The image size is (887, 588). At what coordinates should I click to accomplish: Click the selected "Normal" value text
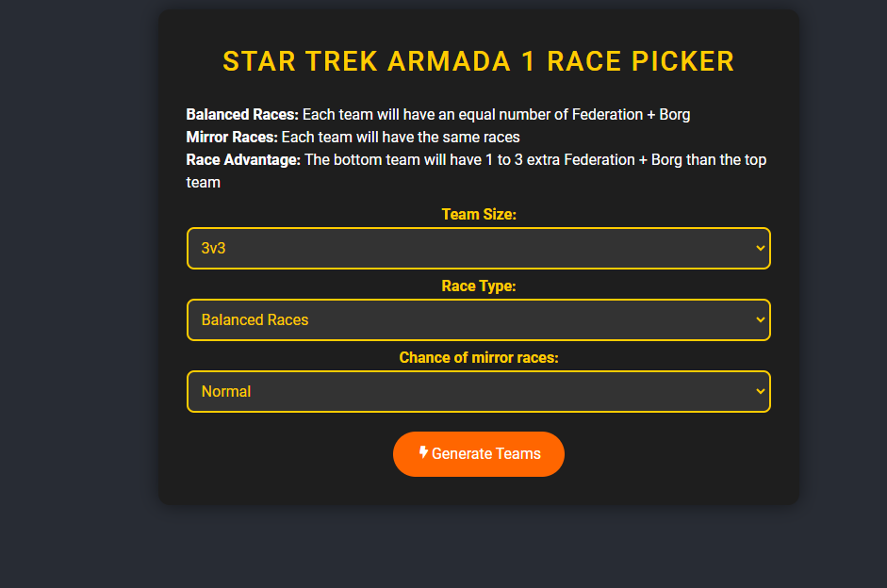click(225, 391)
